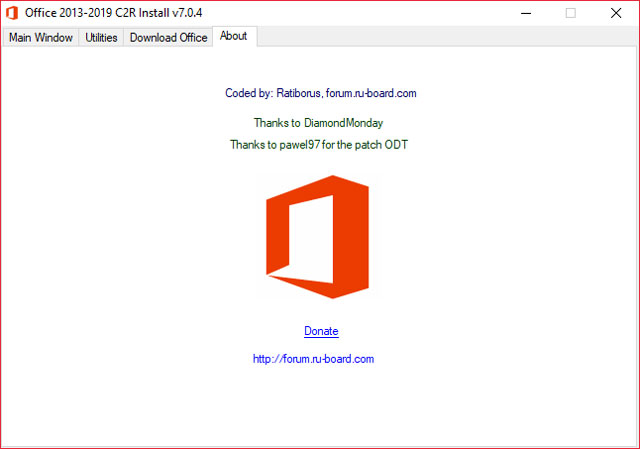Open the http://forum.ru-board.com link
The width and height of the screenshot is (640, 449).
coord(313,359)
